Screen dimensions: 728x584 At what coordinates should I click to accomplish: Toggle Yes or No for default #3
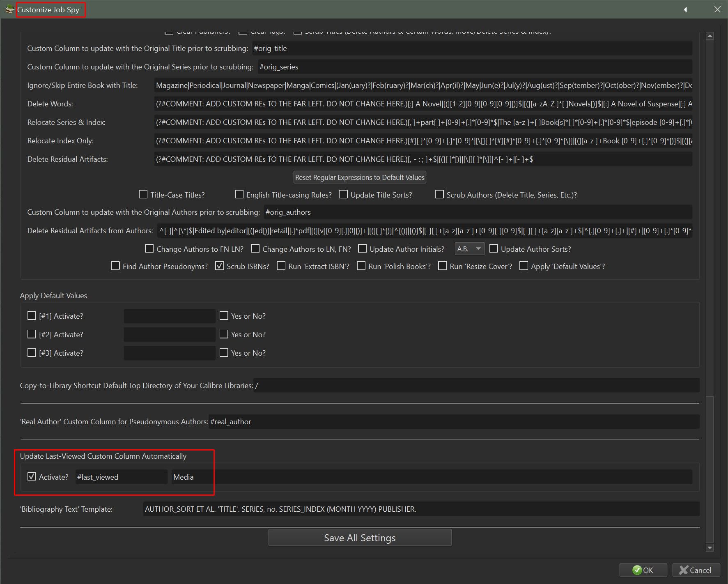pos(224,353)
